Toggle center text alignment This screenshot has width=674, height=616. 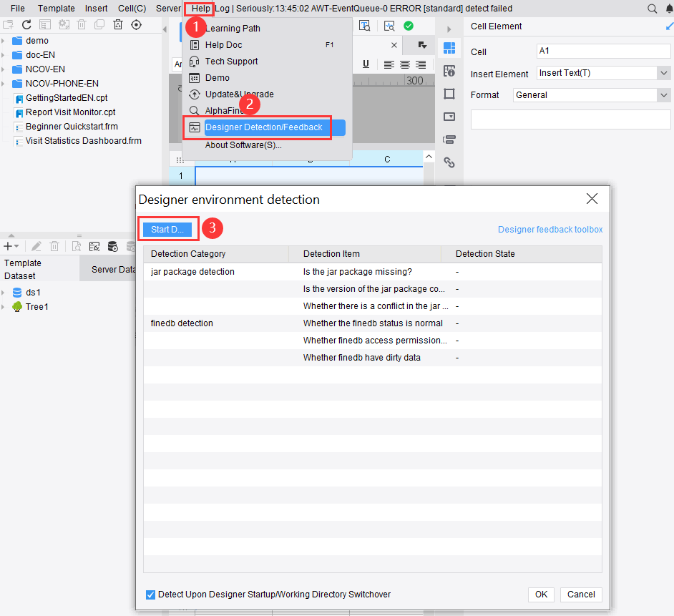[x=404, y=64]
